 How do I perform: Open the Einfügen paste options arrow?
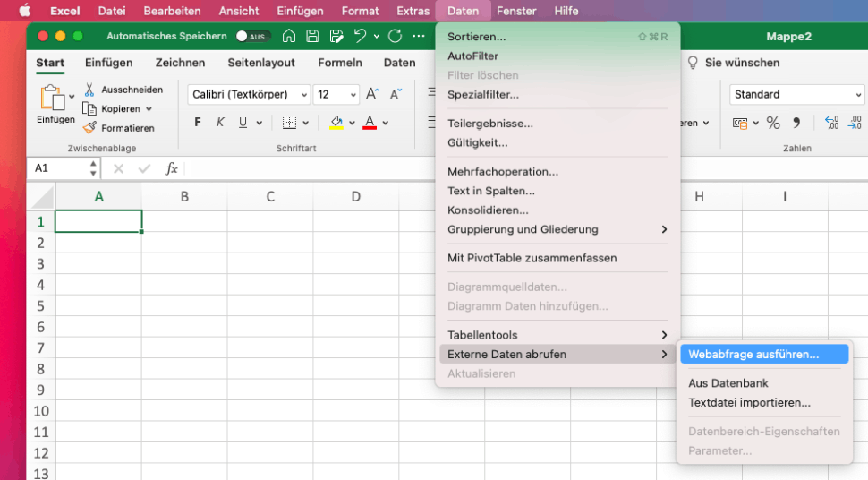[x=72, y=97]
